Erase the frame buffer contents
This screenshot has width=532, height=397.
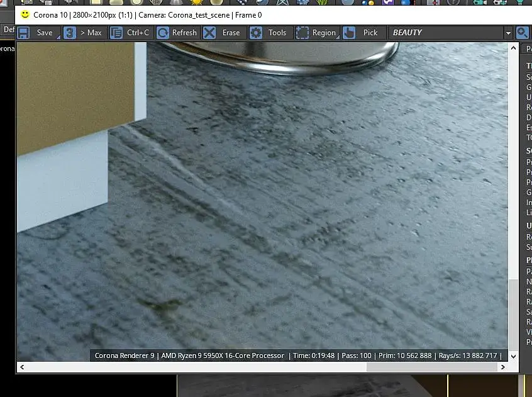[x=224, y=33]
